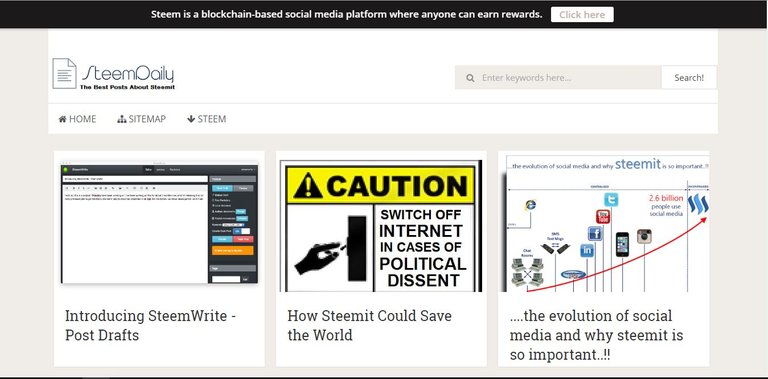Click the Caution political dissent sign thumbnail
This screenshot has width=768, height=379.
381,226
